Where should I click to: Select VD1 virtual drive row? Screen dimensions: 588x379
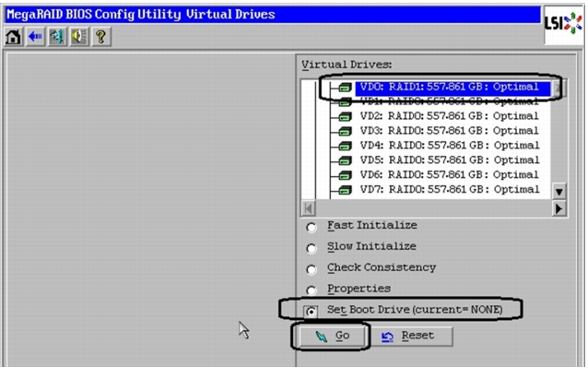click(x=449, y=101)
